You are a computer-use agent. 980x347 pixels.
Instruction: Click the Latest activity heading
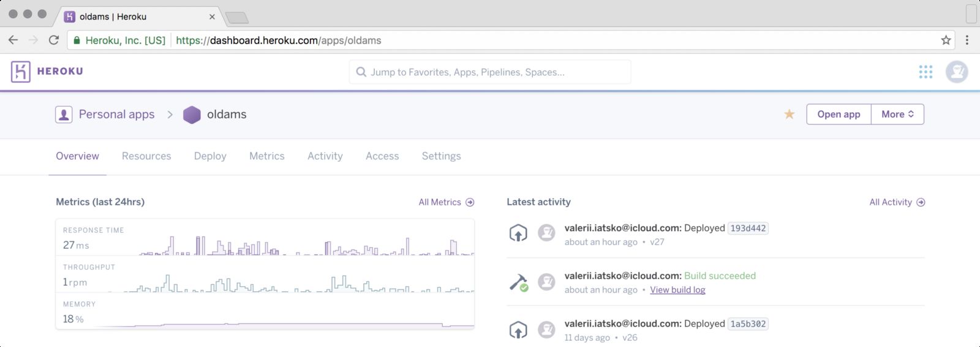pyautogui.click(x=538, y=202)
